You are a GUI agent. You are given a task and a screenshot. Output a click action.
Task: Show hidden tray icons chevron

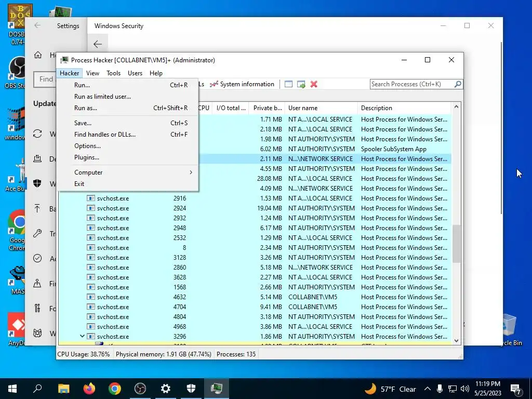(428, 389)
